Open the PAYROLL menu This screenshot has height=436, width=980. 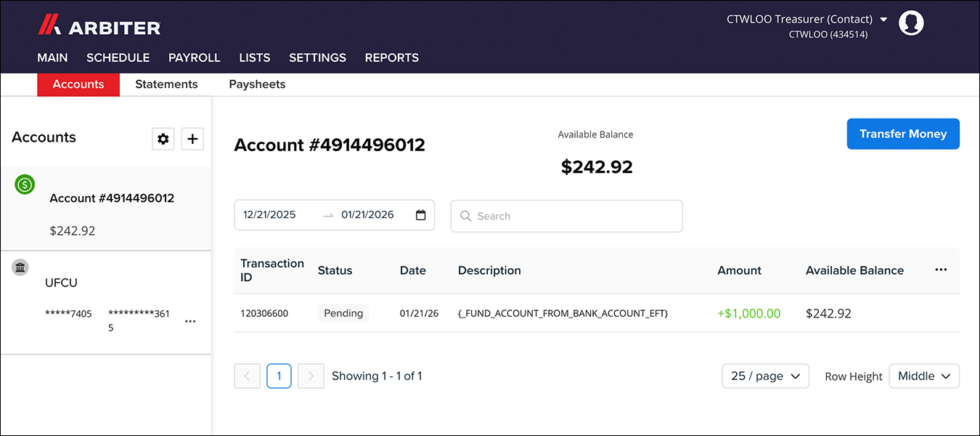point(194,57)
